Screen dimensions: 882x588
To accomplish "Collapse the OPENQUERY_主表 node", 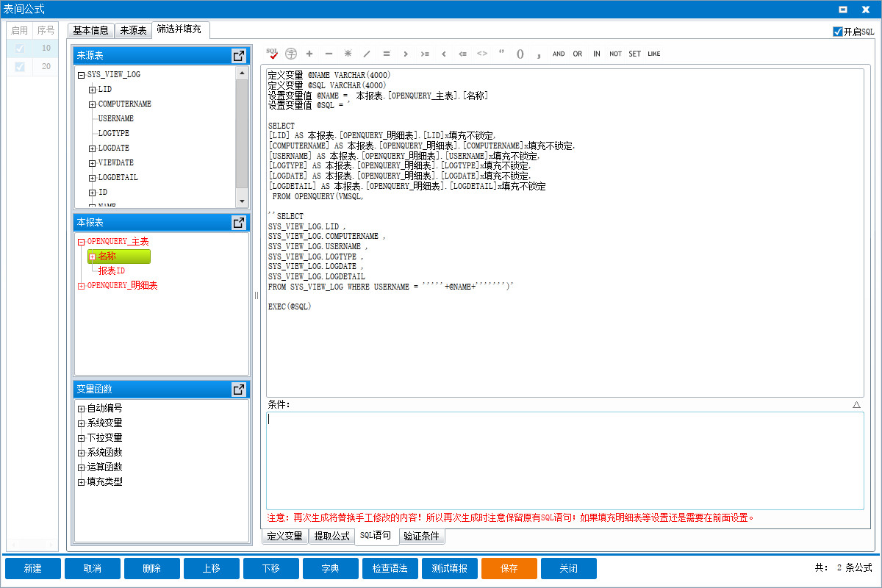I will pyautogui.click(x=81, y=242).
